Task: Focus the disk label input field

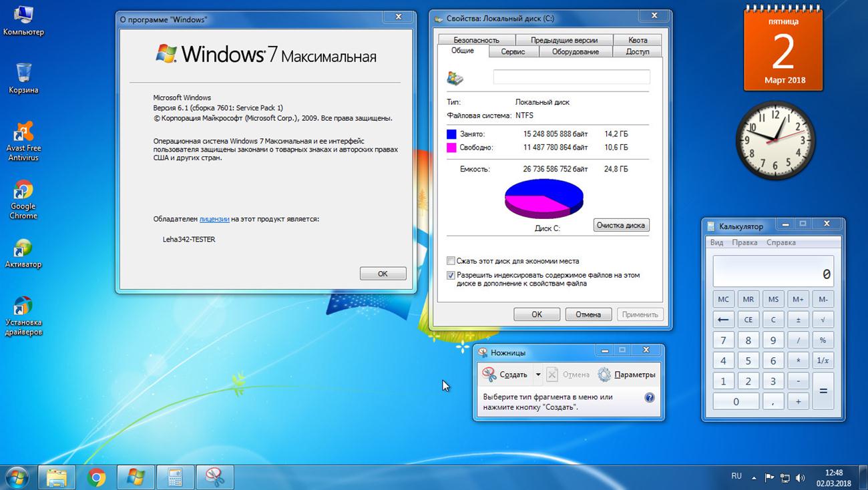Action: 571,77
